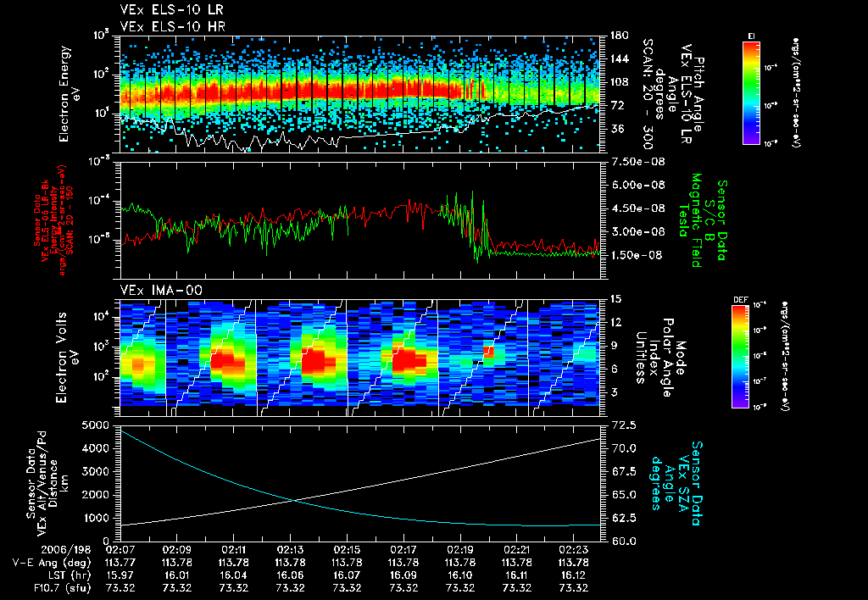Click the 'Electron Energy eV' axis label
Image resolution: width=868 pixels, height=600 pixels.
[x=70, y=94]
